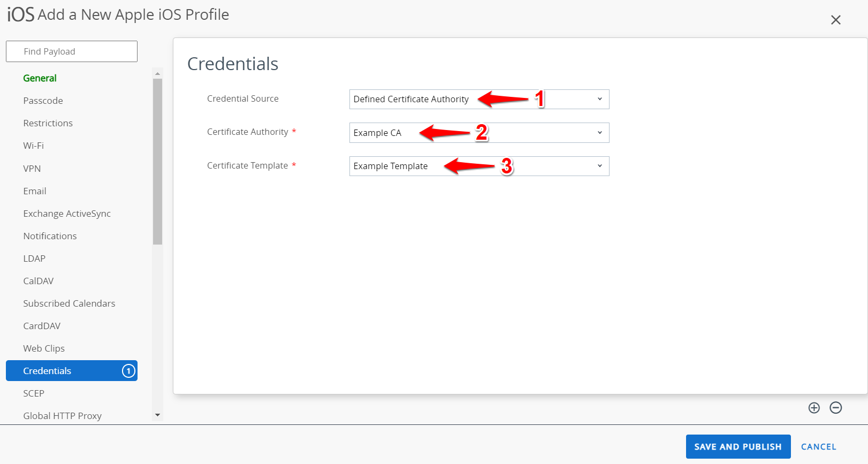Click the Certificate Template label
The image size is (868, 464).
pyautogui.click(x=247, y=165)
